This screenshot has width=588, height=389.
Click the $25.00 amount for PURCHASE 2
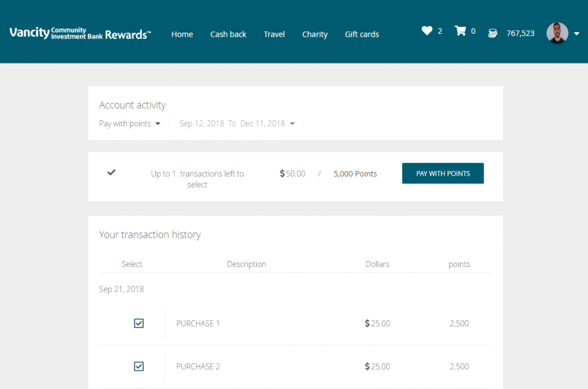point(377,366)
